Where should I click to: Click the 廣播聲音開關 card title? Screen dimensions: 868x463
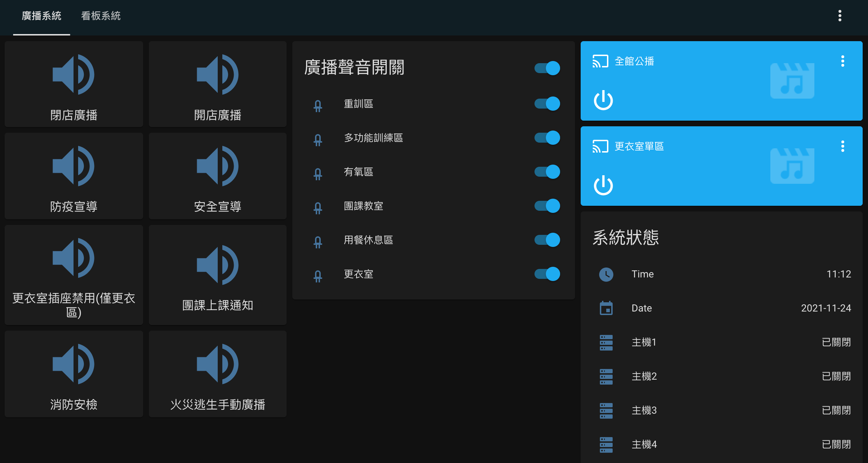pos(354,67)
